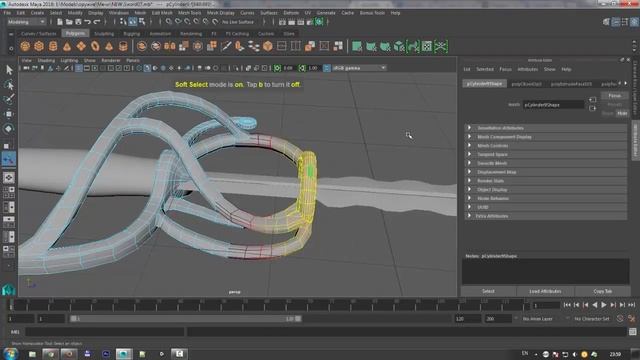Click the Multi-Cut knife shelf icon
The width and height of the screenshot is (640, 360).
click(226, 46)
